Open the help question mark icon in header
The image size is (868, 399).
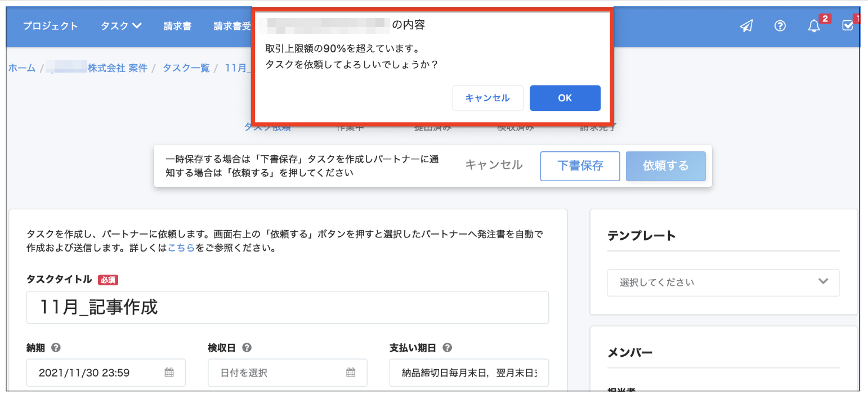(780, 26)
